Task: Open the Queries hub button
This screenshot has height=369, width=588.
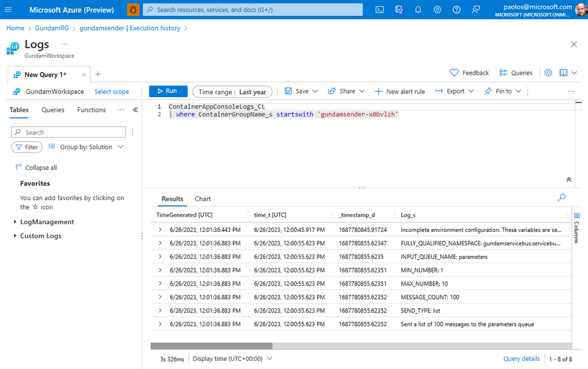Action: click(x=516, y=73)
